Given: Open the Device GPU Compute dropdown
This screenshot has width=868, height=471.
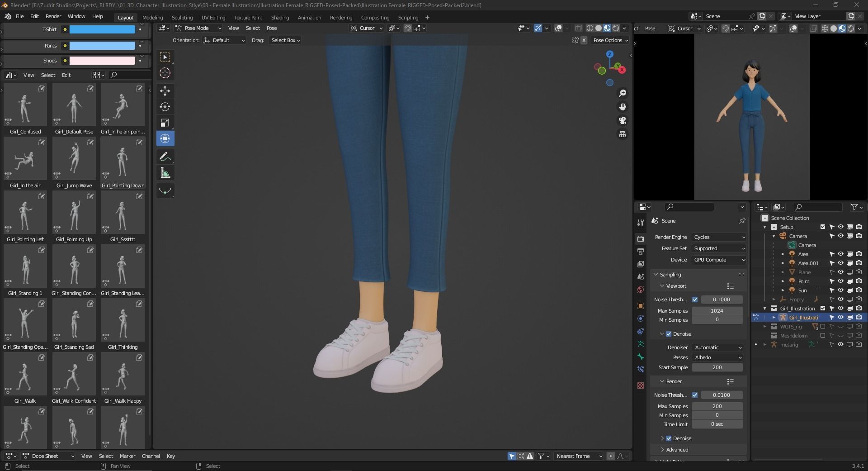Looking at the screenshot, I should (x=719, y=260).
